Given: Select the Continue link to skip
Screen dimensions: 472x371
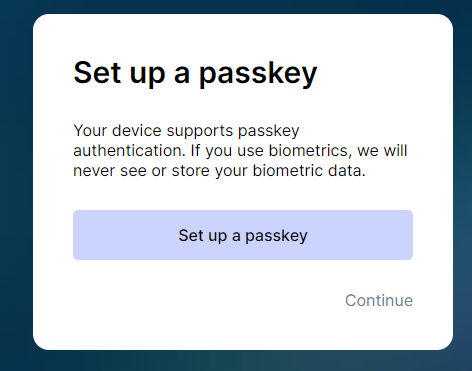Looking at the screenshot, I should pos(379,300).
